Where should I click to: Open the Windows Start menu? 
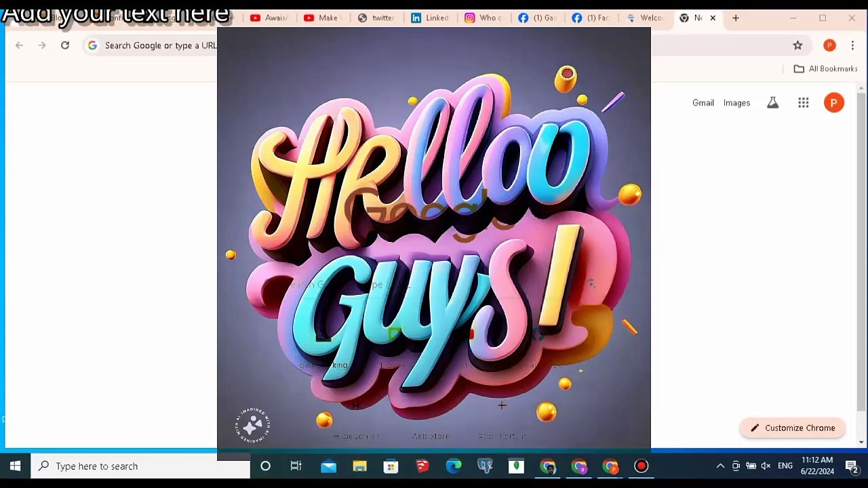15,466
